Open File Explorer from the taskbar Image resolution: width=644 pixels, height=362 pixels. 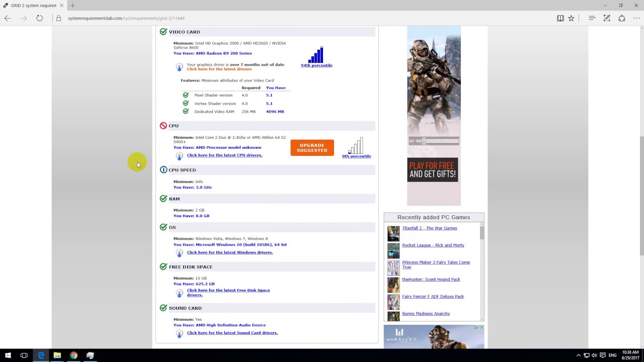tap(57, 355)
